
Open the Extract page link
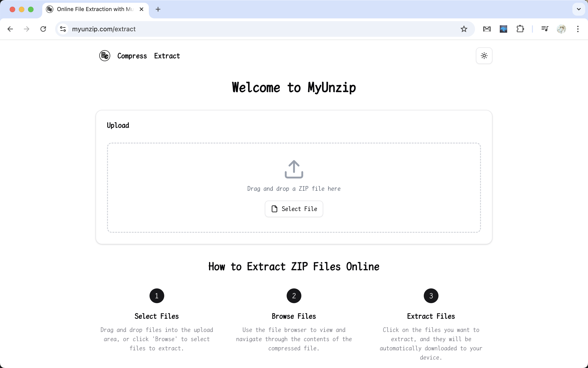[167, 56]
